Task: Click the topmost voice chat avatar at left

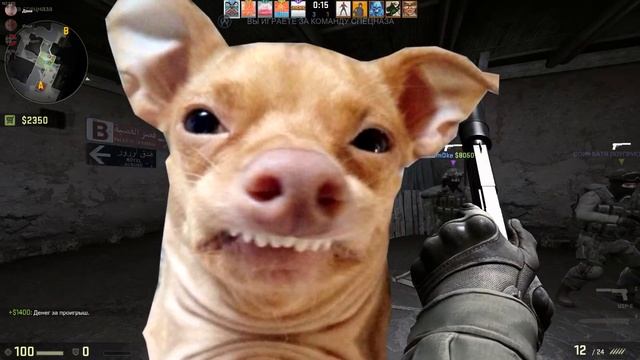Action: tap(11, 9)
